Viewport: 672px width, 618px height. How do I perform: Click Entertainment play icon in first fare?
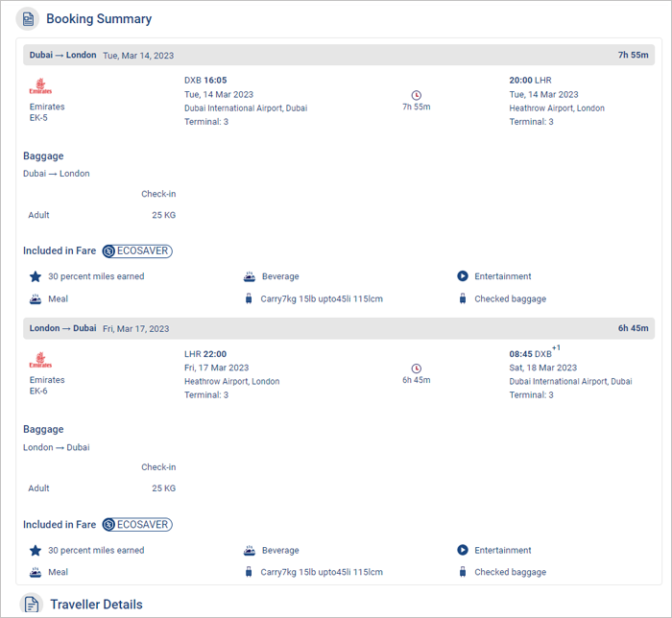point(463,276)
